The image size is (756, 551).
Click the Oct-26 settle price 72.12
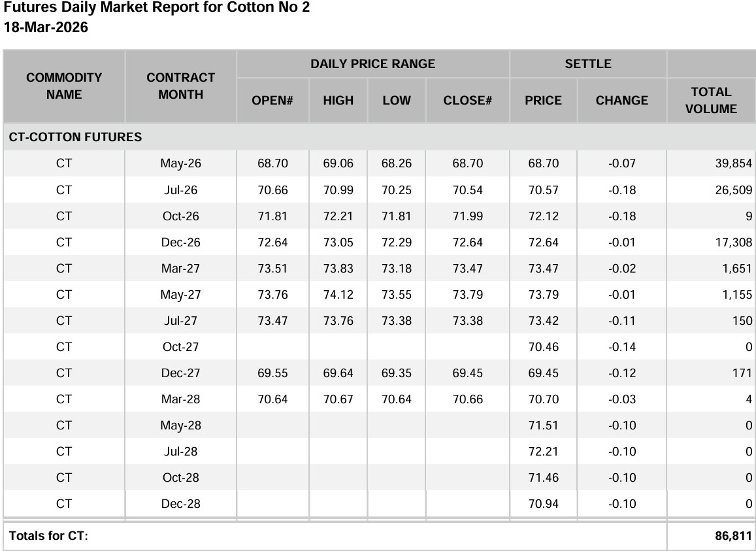[543, 216]
